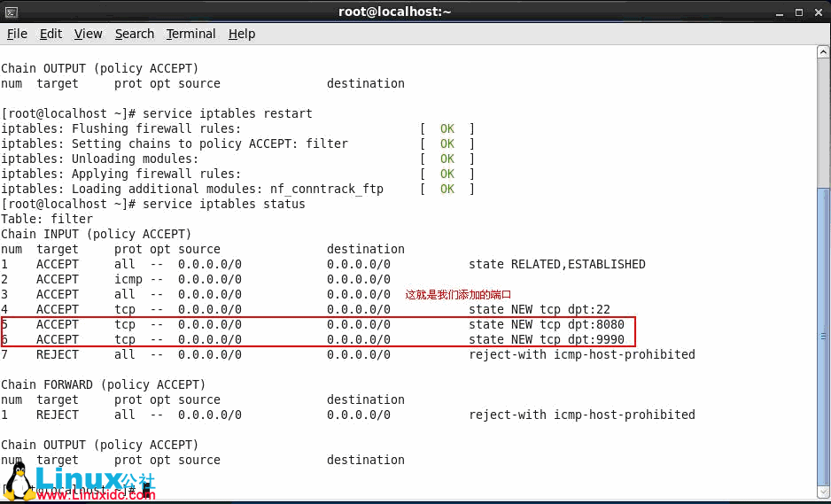Close the root@localhost terminal window

(819, 12)
